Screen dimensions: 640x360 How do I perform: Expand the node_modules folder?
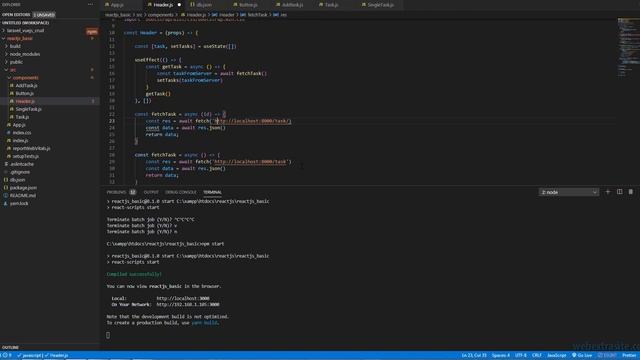pos(24,54)
